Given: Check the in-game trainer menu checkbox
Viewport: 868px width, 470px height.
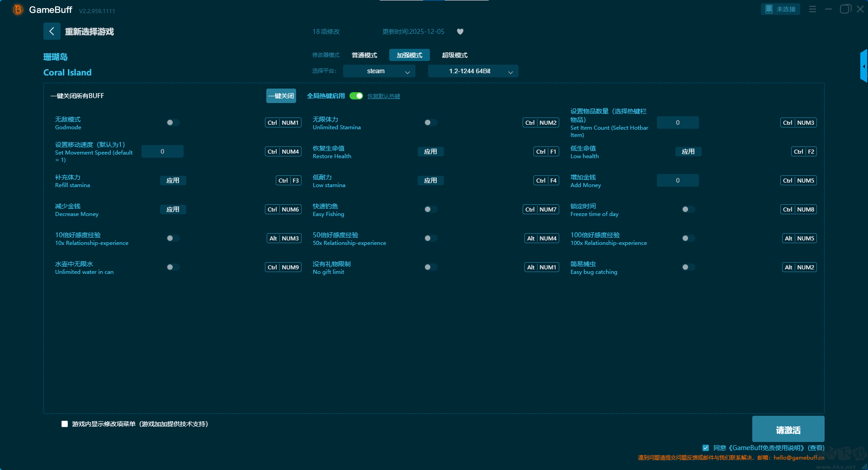Looking at the screenshot, I should tap(65, 424).
